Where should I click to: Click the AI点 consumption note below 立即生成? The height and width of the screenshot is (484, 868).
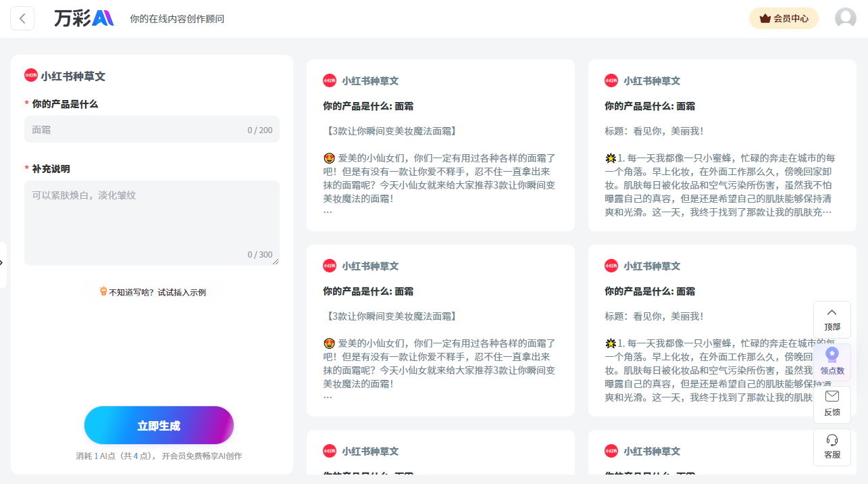click(159, 456)
